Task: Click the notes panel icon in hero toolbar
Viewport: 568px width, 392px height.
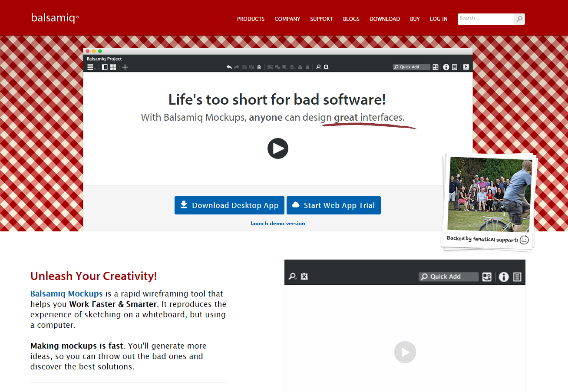Action: (x=454, y=67)
